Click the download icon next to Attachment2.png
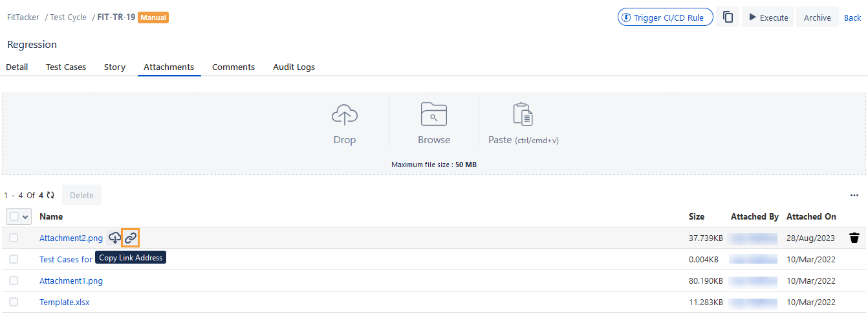Screen dimensions: 868x320 114,238
